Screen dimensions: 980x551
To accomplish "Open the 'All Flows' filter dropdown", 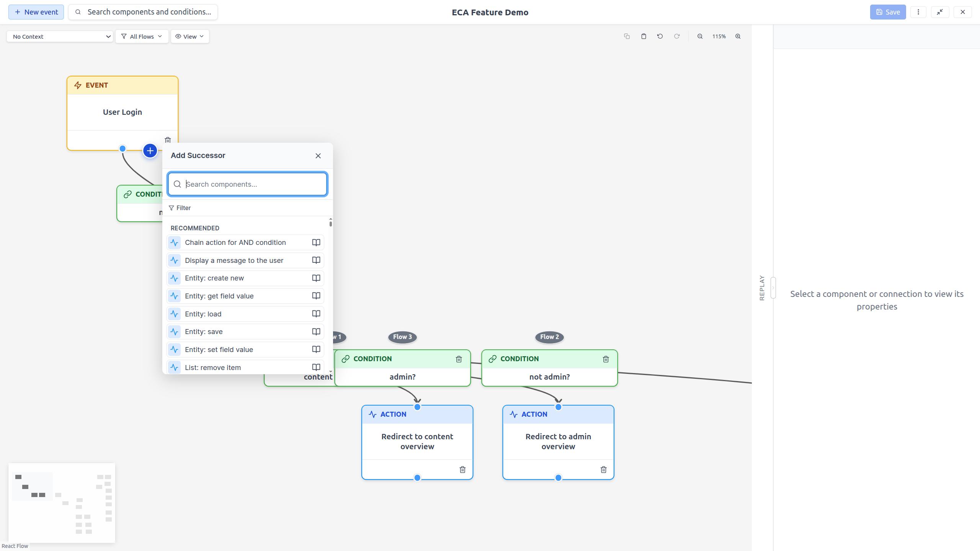I will click(142, 36).
